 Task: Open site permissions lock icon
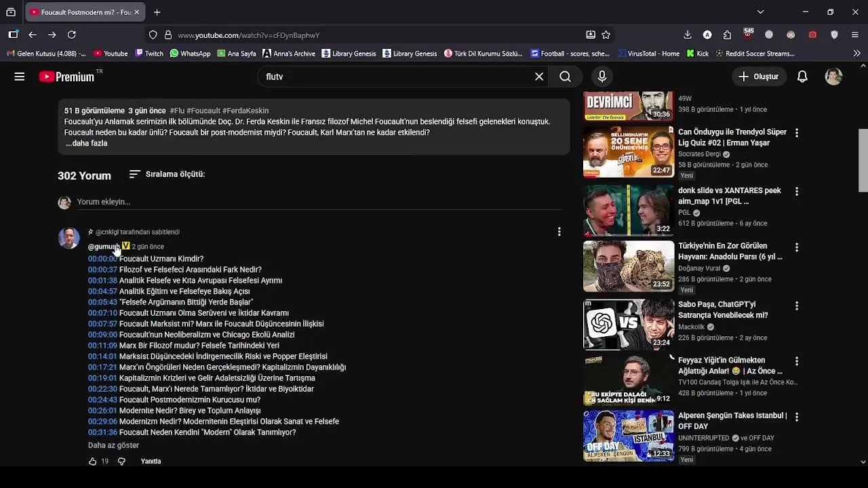(168, 35)
